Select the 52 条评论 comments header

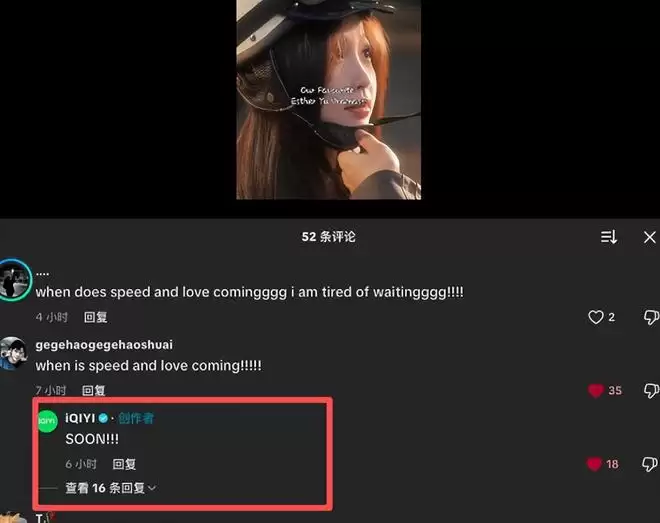point(329,237)
